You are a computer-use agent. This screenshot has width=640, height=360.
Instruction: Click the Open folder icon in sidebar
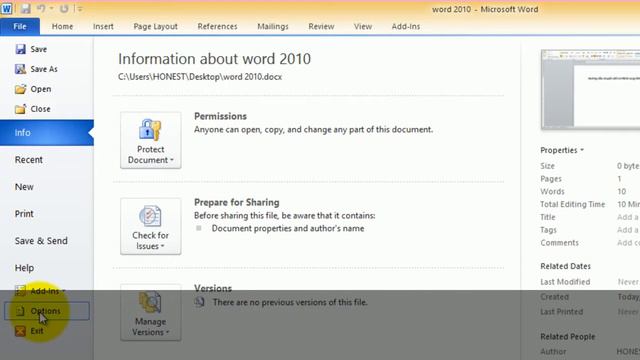point(20,89)
